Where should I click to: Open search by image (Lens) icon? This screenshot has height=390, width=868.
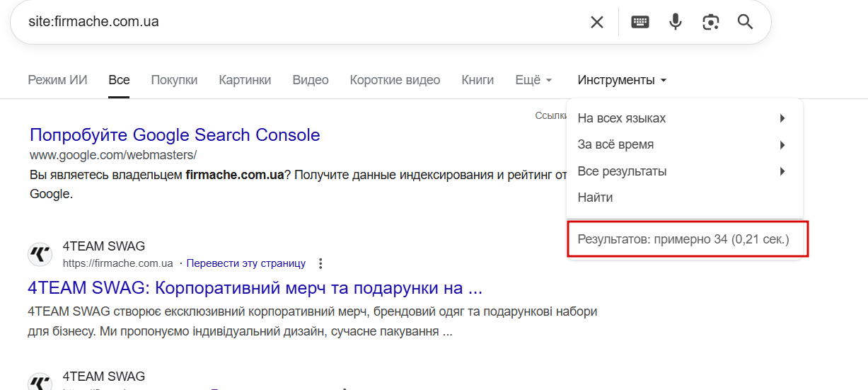pos(710,22)
